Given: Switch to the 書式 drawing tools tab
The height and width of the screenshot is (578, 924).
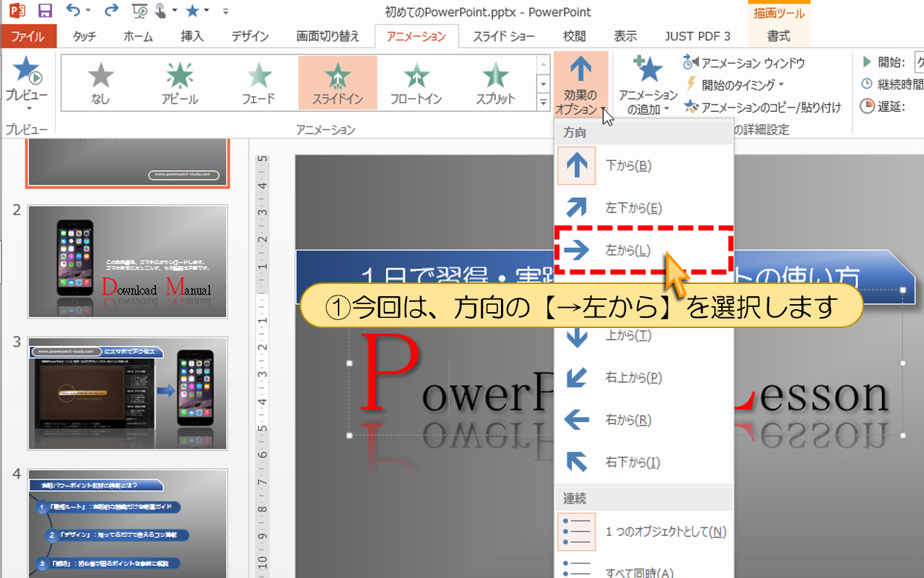Looking at the screenshot, I should pos(778,36).
